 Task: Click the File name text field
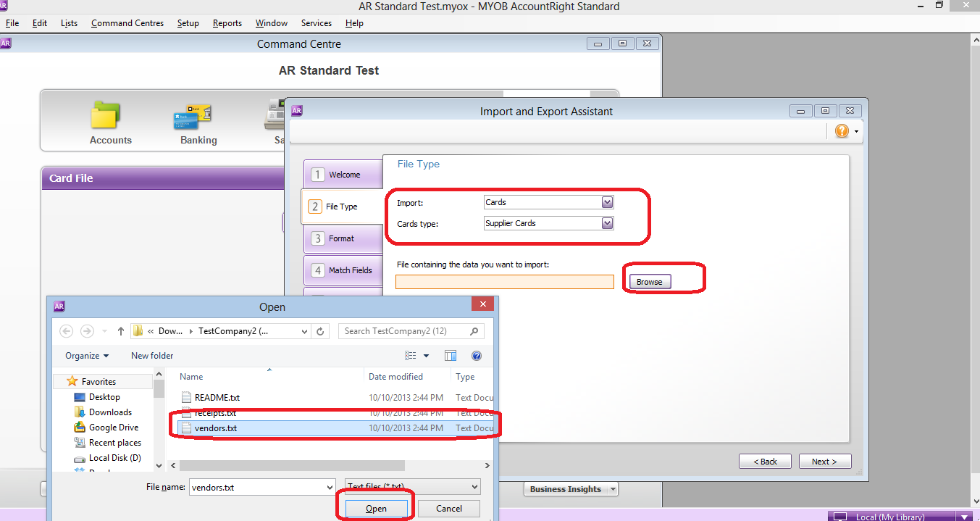point(257,488)
